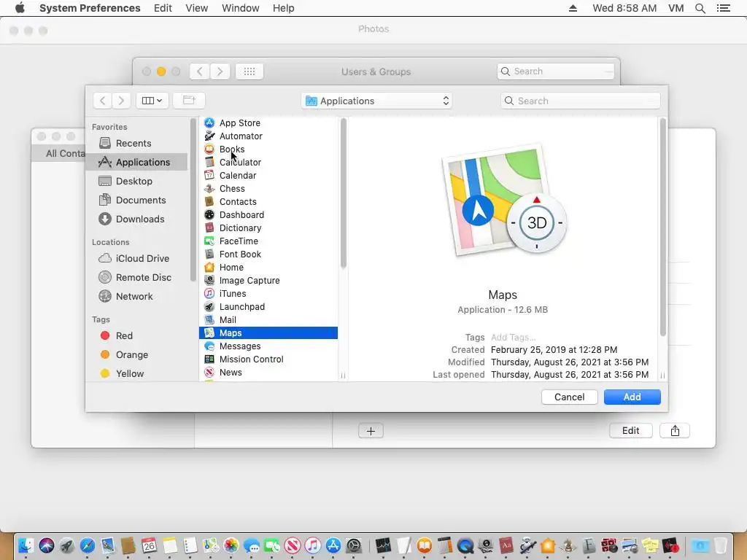The height and width of the screenshot is (560, 747).
Task: Open Notification Center in menu bar
Action: pyautogui.click(x=723, y=8)
